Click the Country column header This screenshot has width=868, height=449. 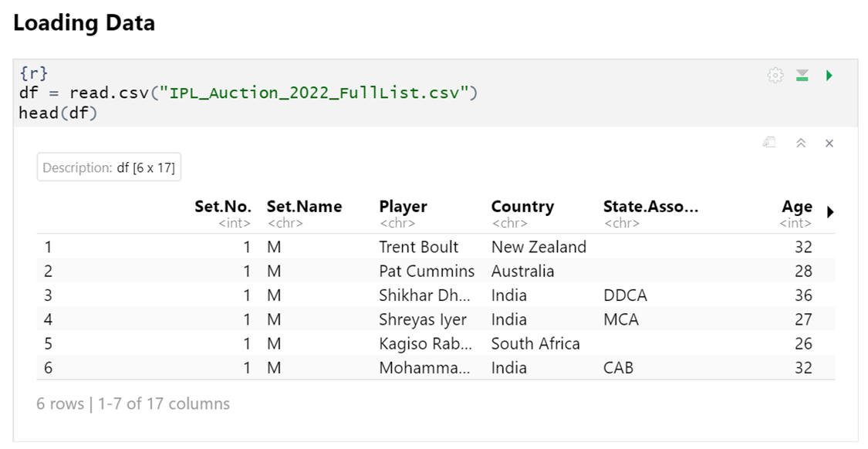click(522, 207)
